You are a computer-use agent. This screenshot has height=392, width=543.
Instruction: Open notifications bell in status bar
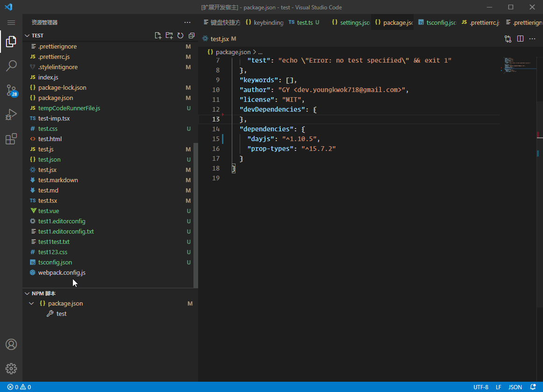click(x=533, y=387)
